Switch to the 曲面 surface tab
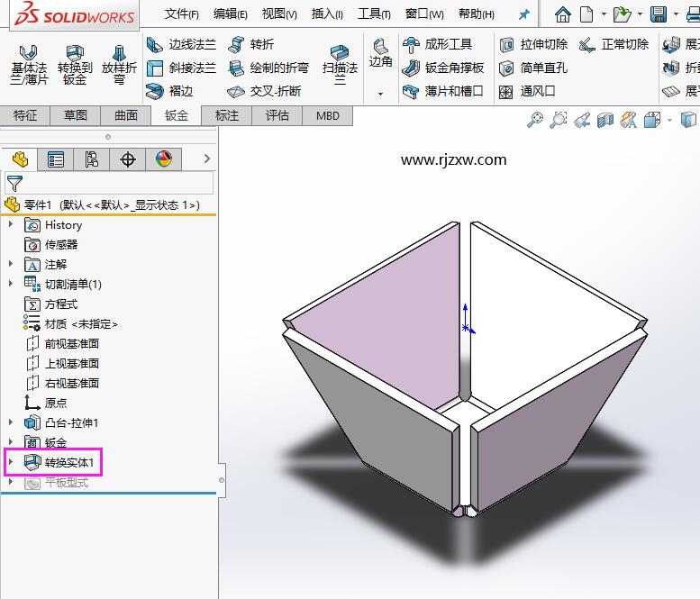700x599 pixels. (x=126, y=115)
